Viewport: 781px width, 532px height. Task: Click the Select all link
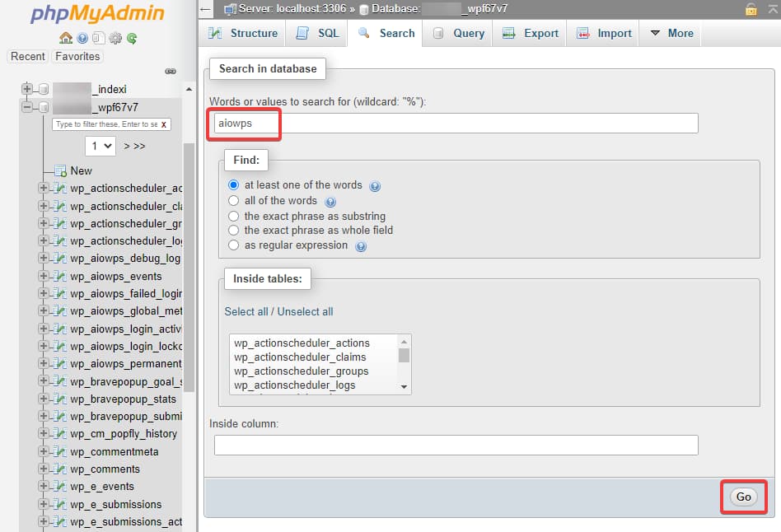(246, 312)
